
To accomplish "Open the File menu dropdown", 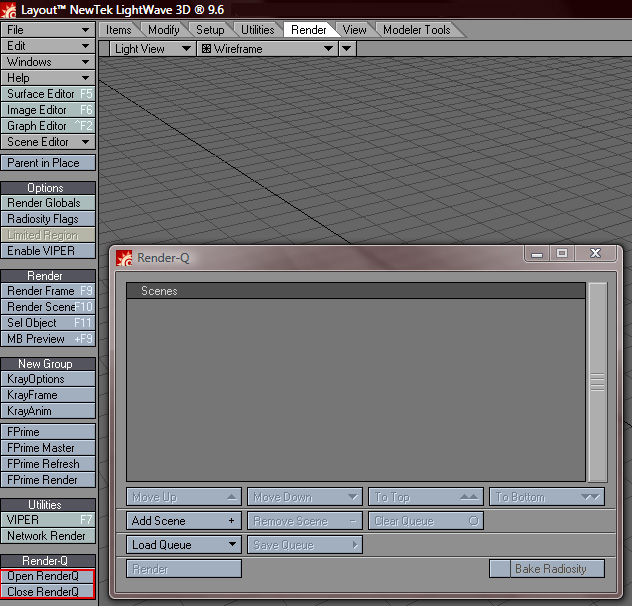I will [x=48, y=30].
